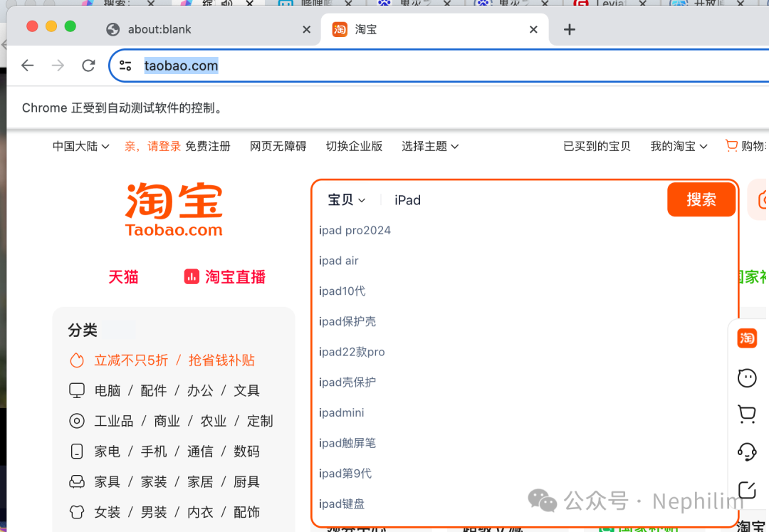Screen dimensions: 769x532
Task: Click the orange 搜索 search button
Action: [x=701, y=199]
